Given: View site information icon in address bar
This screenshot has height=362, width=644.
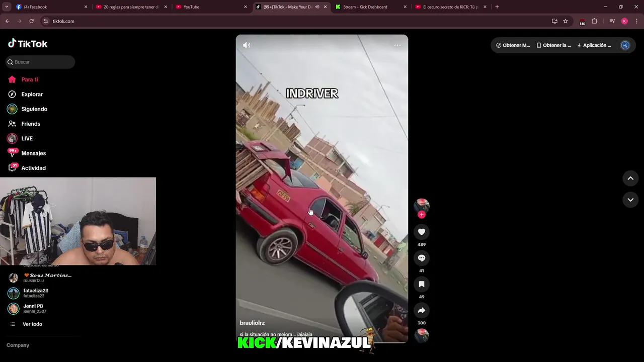Looking at the screenshot, I should [x=46, y=21].
